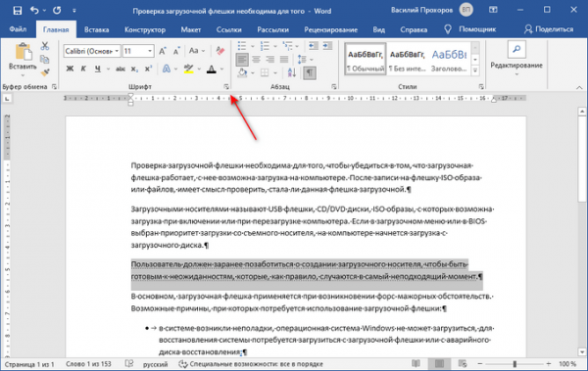Copy selection with the copy icon
Viewport: 588px width, 371px height.
(45, 59)
